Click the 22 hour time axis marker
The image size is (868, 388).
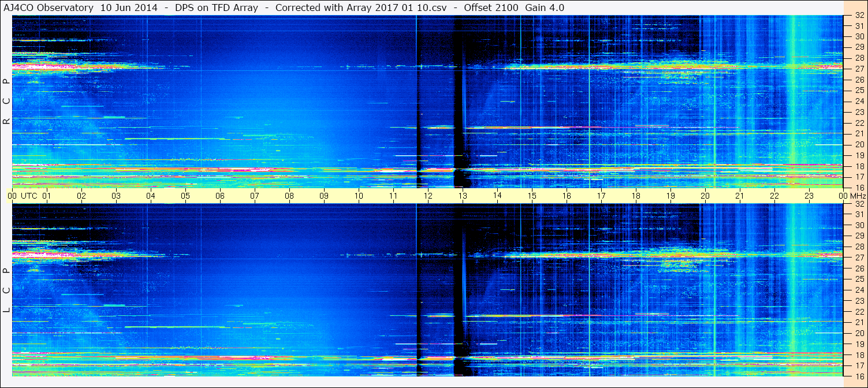[x=774, y=196]
